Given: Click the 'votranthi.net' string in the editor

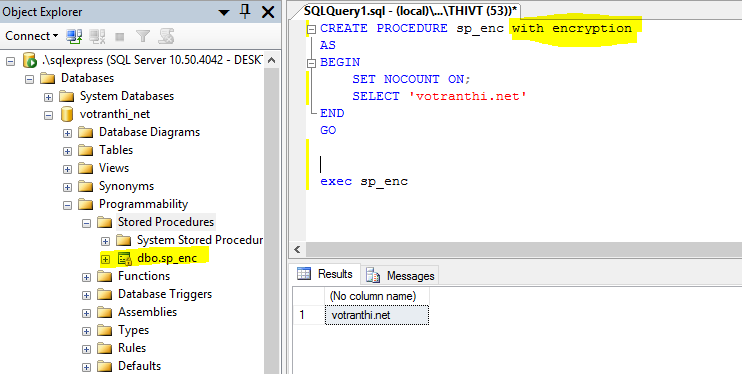Looking at the screenshot, I should tap(467, 96).
